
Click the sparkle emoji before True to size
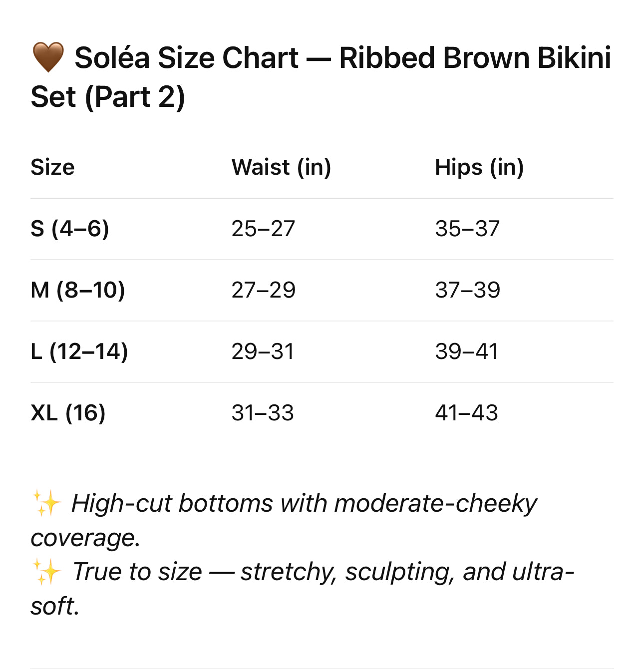46,572
